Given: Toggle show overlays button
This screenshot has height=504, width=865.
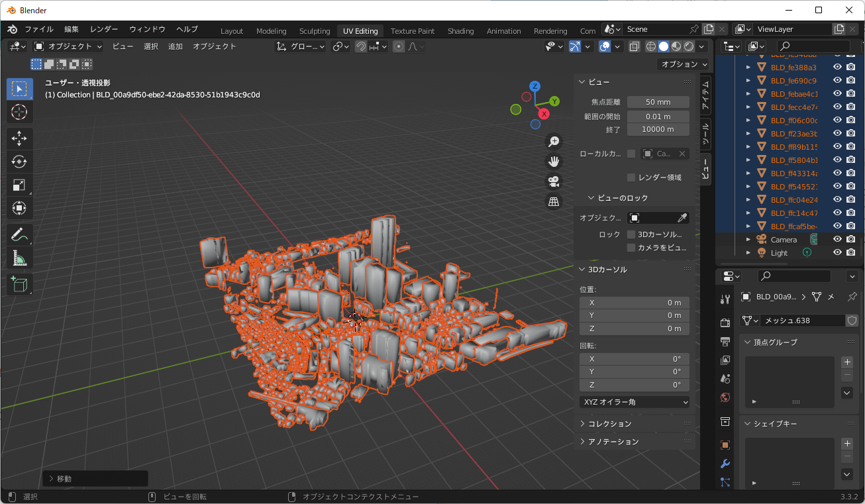Looking at the screenshot, I should point(604,46).
